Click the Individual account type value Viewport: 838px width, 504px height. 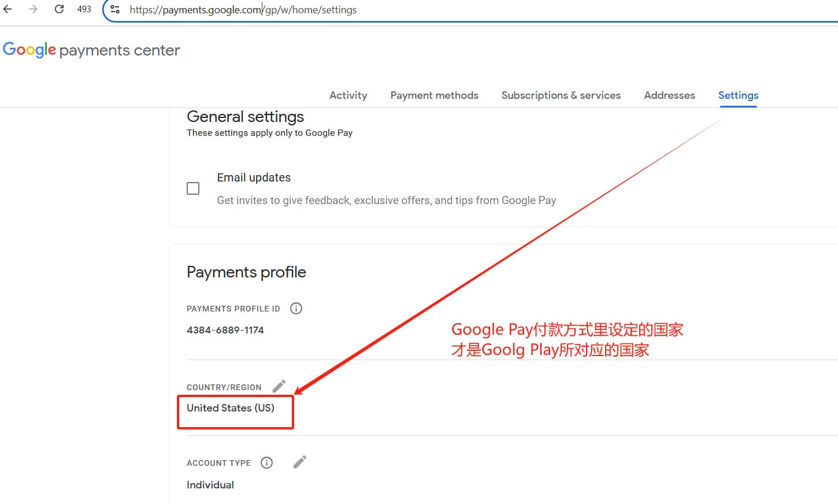click(x=210, y=485)
